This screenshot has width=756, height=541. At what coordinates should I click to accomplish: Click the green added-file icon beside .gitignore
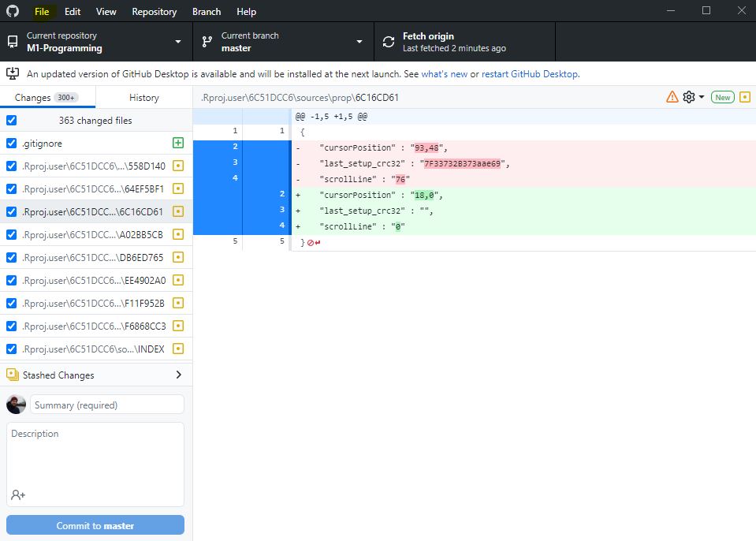tap(177, 144)
